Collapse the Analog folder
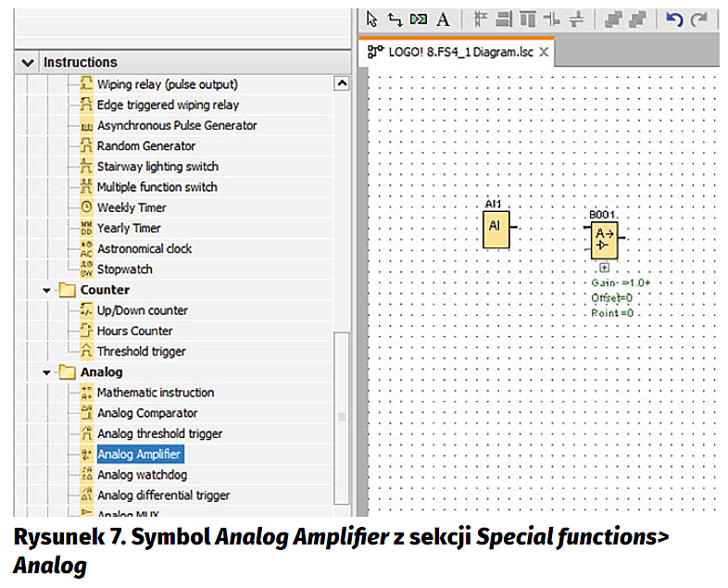Viewport: 728px width, 588px height. pos(46,372)
